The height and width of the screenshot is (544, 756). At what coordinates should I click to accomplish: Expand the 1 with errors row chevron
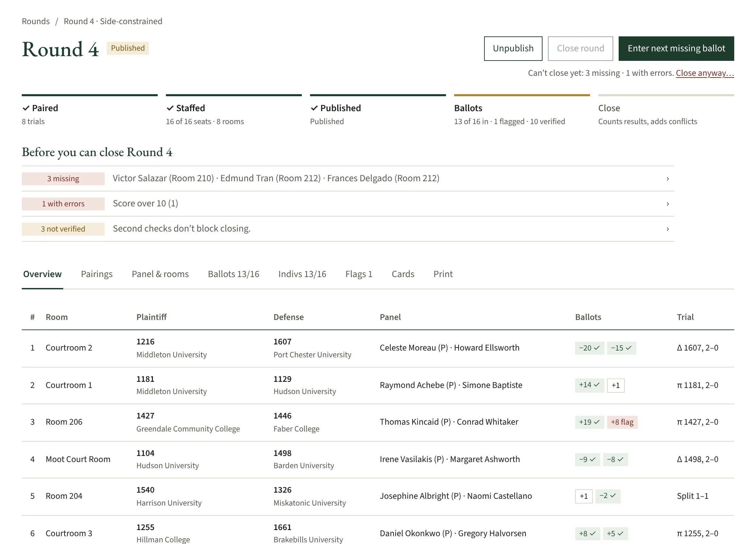point(667,204)
